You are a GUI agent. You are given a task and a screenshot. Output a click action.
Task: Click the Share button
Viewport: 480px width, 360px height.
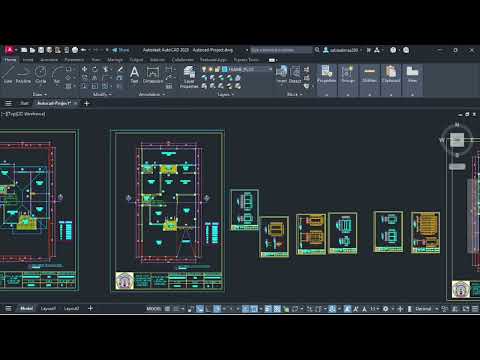121,50
